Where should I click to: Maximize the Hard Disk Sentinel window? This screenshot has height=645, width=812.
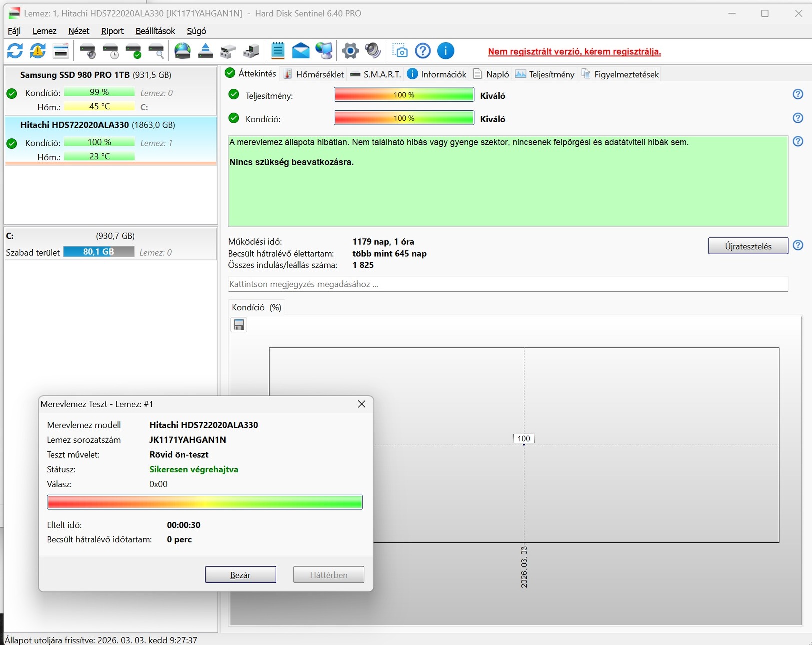[765, 13]
